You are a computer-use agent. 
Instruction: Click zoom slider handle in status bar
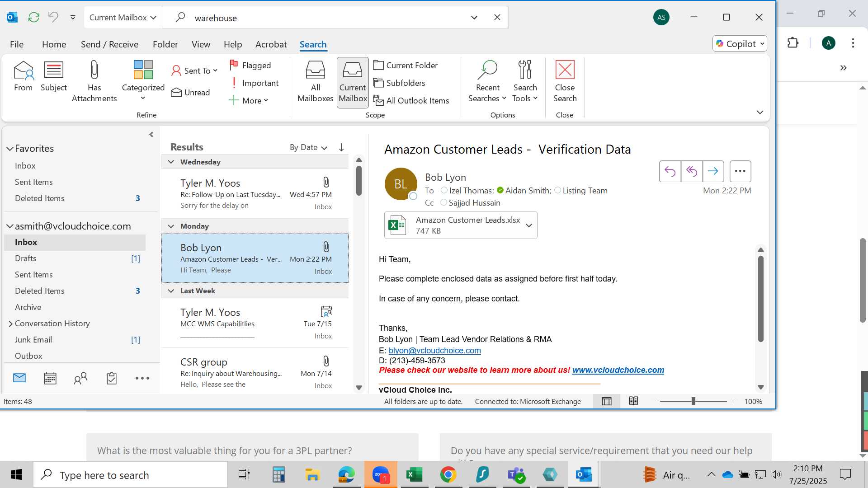click(x=693, y=401)
